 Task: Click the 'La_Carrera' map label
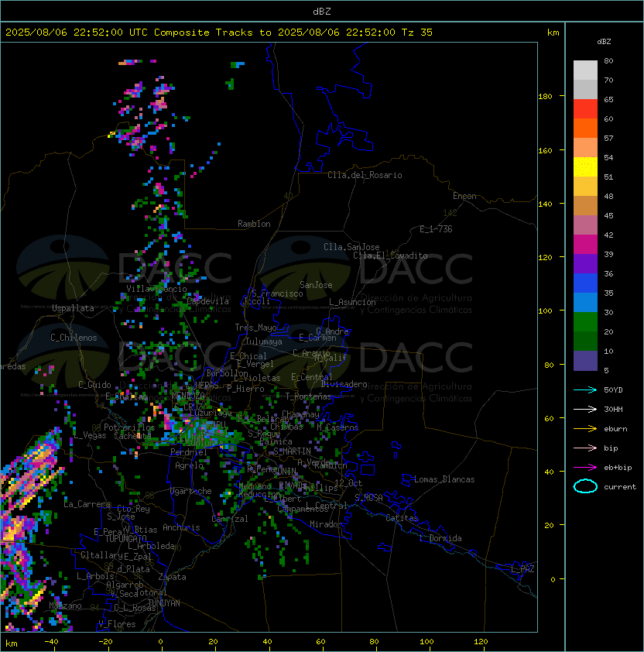tap(87, 504)
